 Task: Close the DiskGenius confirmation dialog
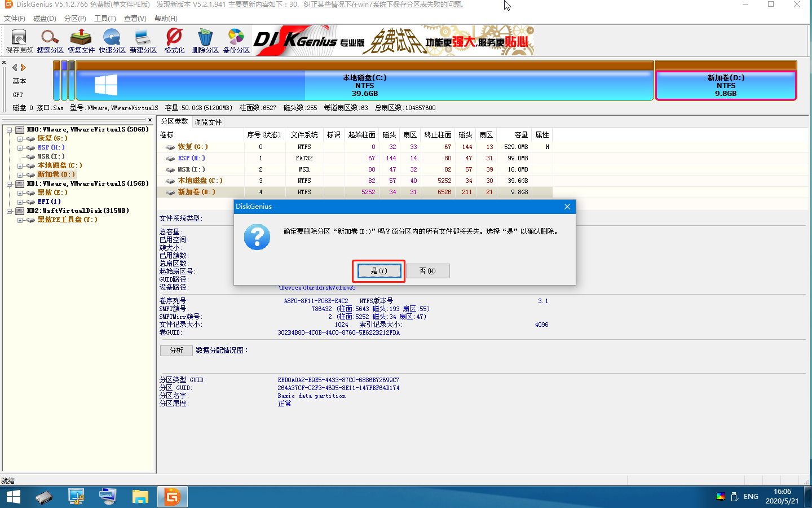tap(567, 207)
